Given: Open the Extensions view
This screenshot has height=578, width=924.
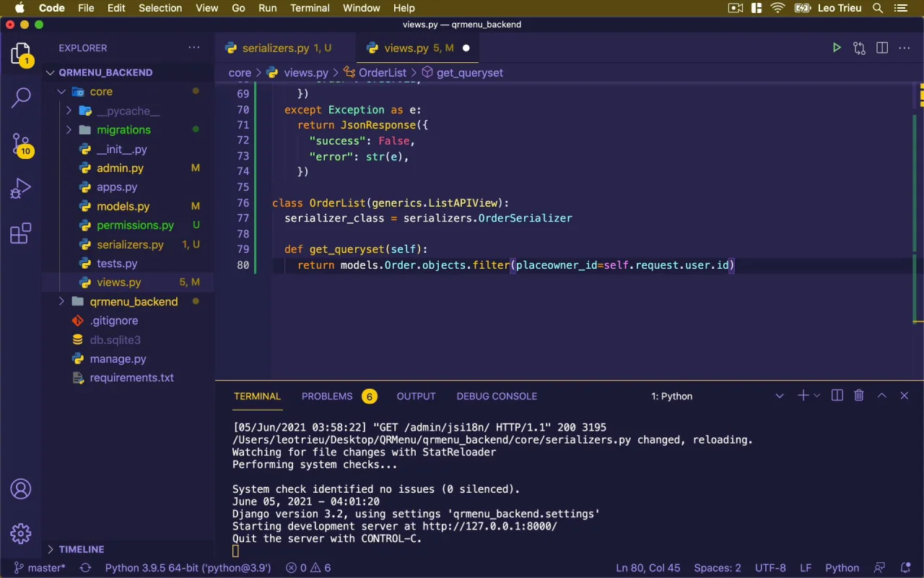Looking at the screenshot, I should [21, 233].
